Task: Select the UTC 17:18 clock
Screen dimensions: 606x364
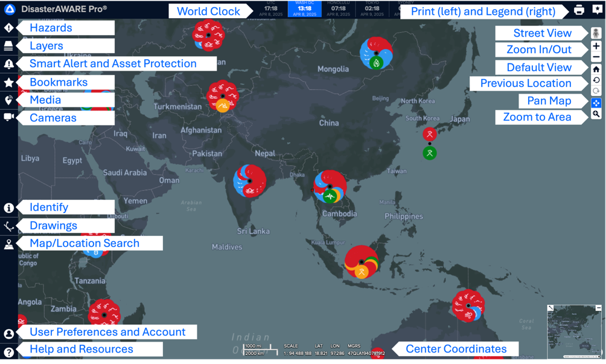Action: 270,9
